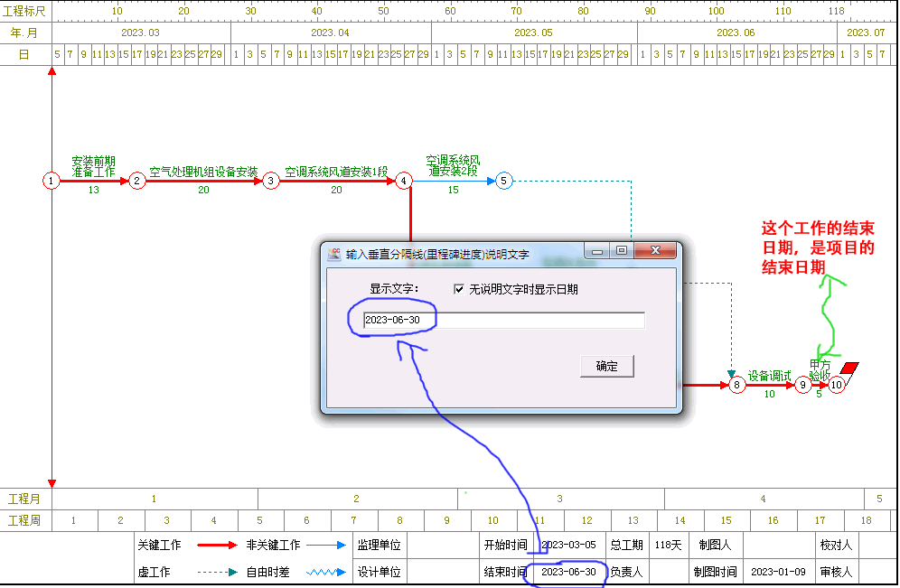Viewport: 900px width, 588px height.
Task: Click the 制图人 cell
Action: (716, 545)
